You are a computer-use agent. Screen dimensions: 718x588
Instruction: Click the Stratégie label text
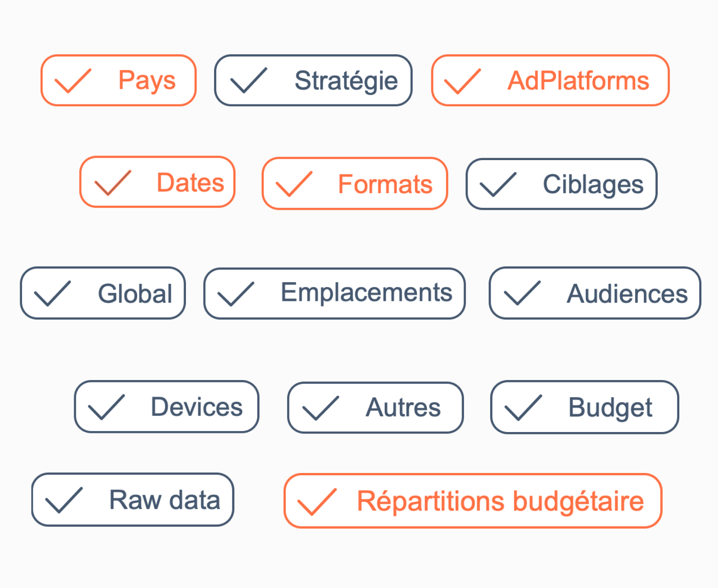tap(346, 81)
